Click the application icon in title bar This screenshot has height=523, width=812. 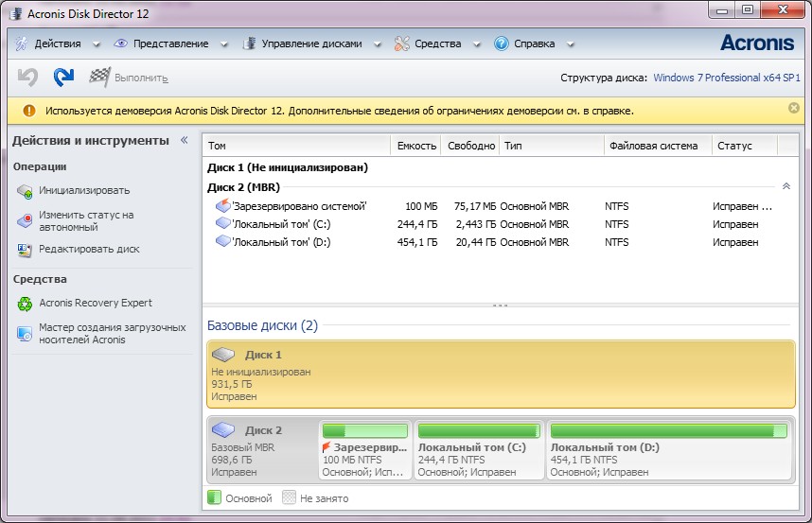click(x=17, y=13)
